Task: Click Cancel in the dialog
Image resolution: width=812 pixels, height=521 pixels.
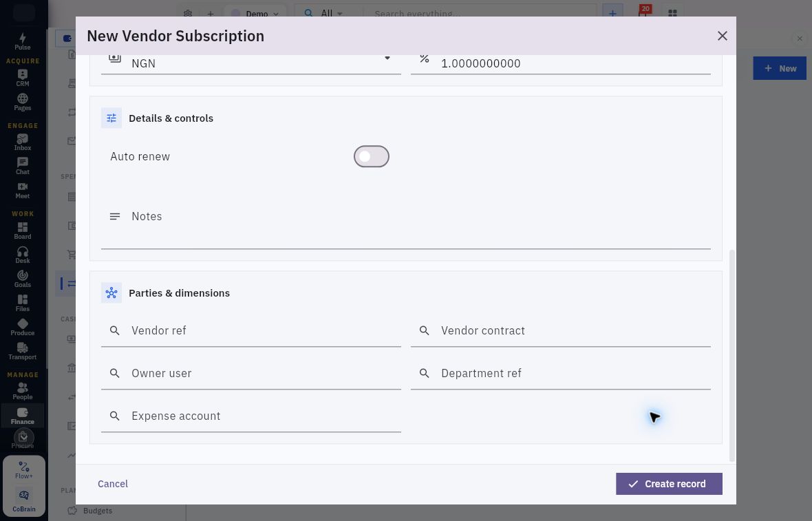Action: [113, 484]
